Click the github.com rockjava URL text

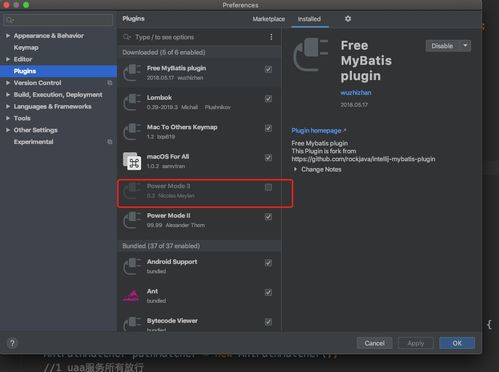point(363,159)
